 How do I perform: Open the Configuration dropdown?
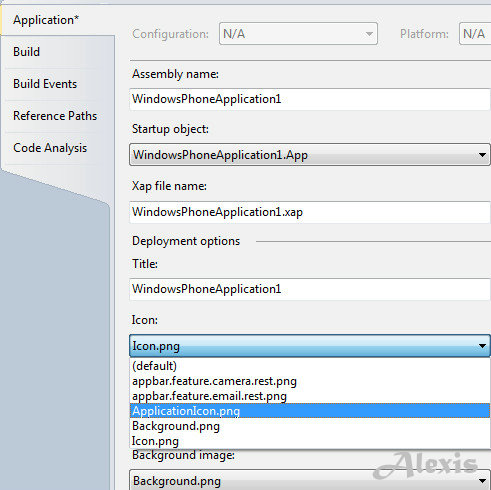coord(298,34)
